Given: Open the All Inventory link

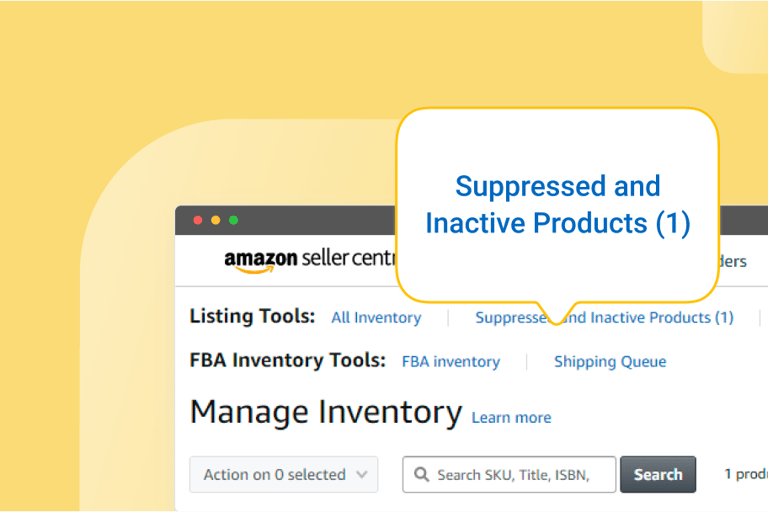Looking at the screenshot, I should coord(376,317).
